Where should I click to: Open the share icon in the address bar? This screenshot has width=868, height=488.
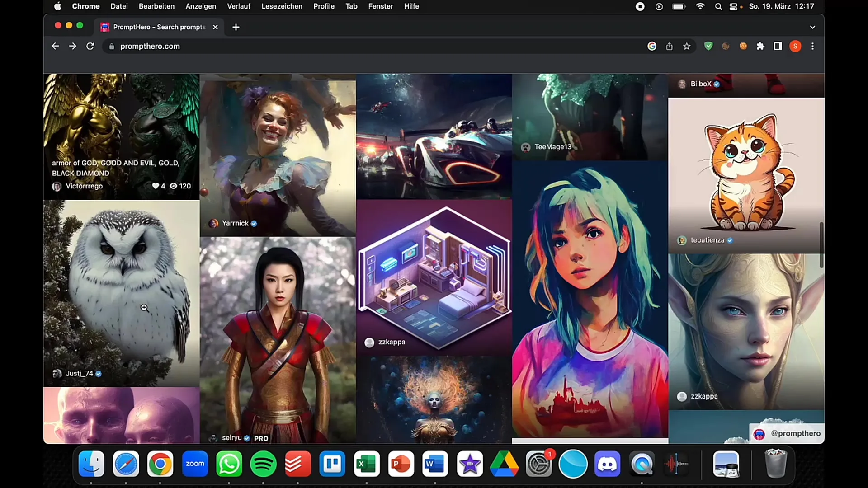pyautogui.click(x=669, y=46)
